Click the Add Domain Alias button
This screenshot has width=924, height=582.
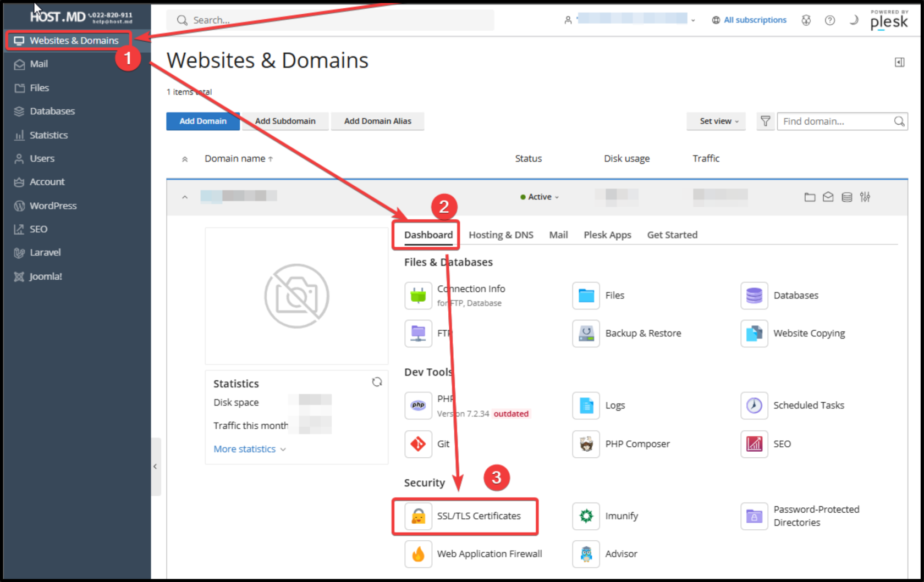tap(378, 121)
